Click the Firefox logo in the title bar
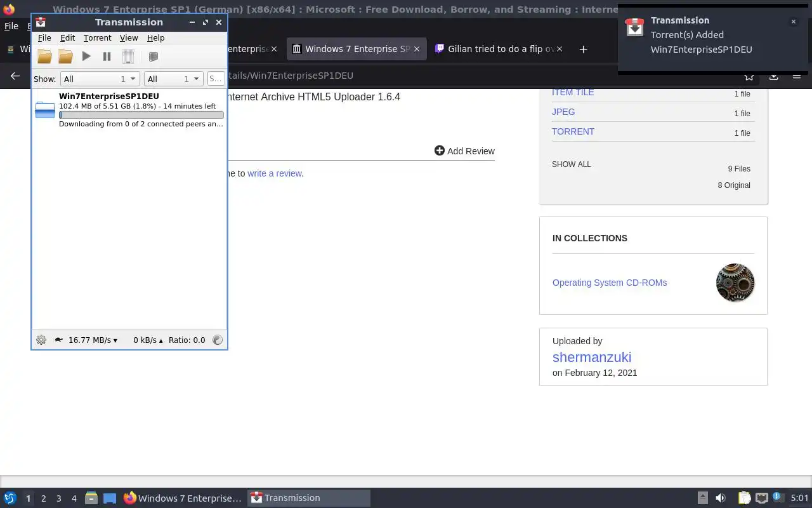 9,9
